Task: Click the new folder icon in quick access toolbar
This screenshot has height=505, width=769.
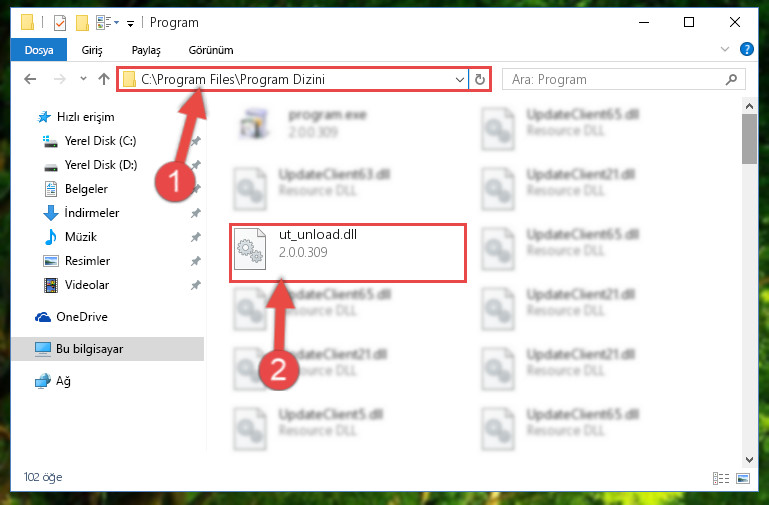Action: coord(82,23)
